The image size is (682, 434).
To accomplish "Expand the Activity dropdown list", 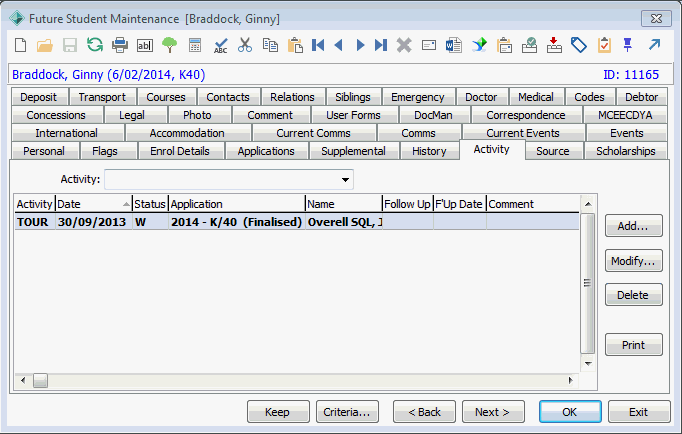I will (x=345, y=180).
